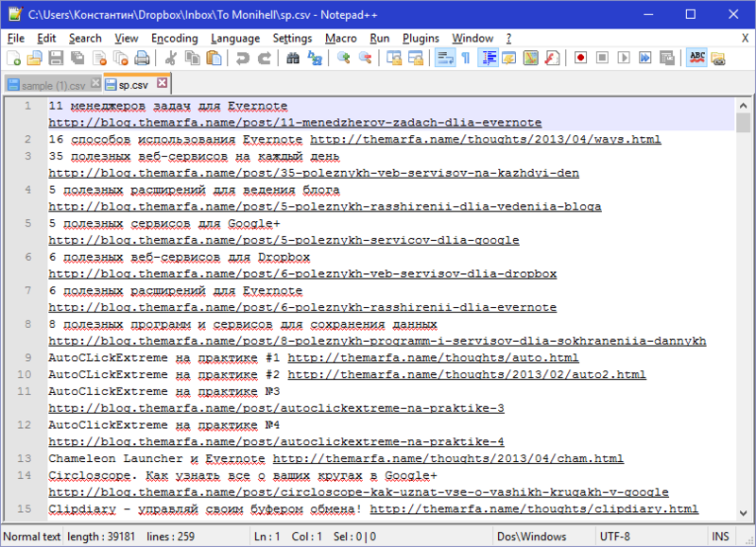Viewport: 756px width, 547px height.
Task: Click the Close document toolbar icon
Action: [99, 59]
